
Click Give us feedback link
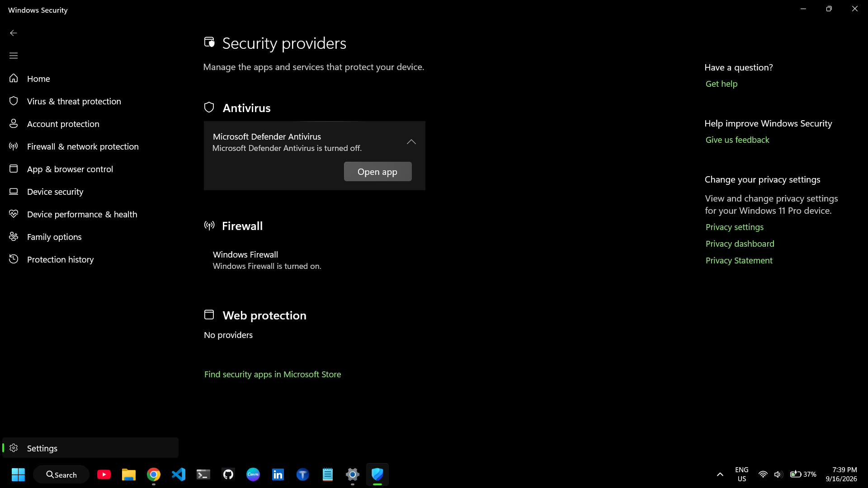737,140
